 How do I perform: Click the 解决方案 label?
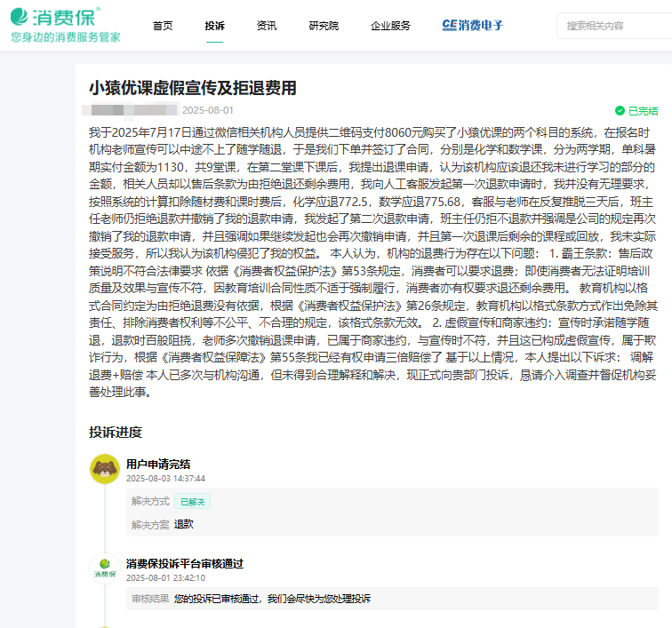point(150,525)
